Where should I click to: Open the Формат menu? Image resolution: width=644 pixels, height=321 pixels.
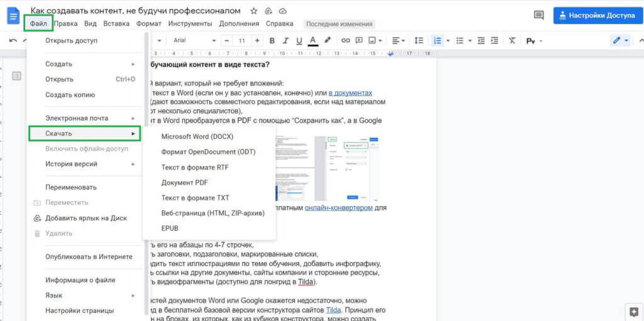148,23
